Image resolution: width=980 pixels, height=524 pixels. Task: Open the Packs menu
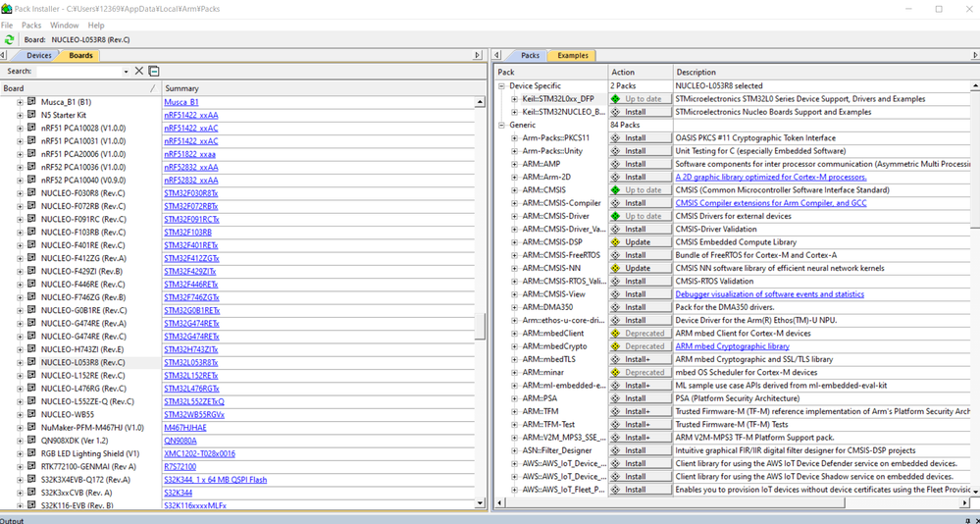31,26
